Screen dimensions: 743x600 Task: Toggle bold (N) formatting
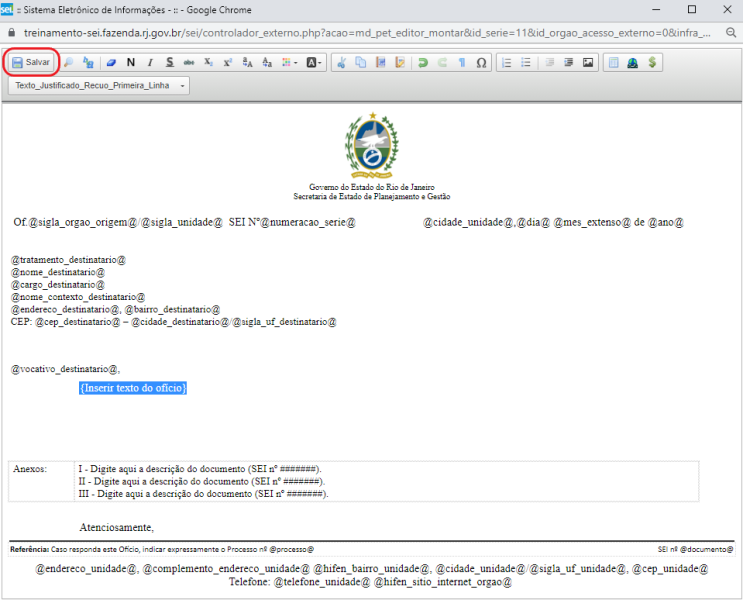pos(131,62)
